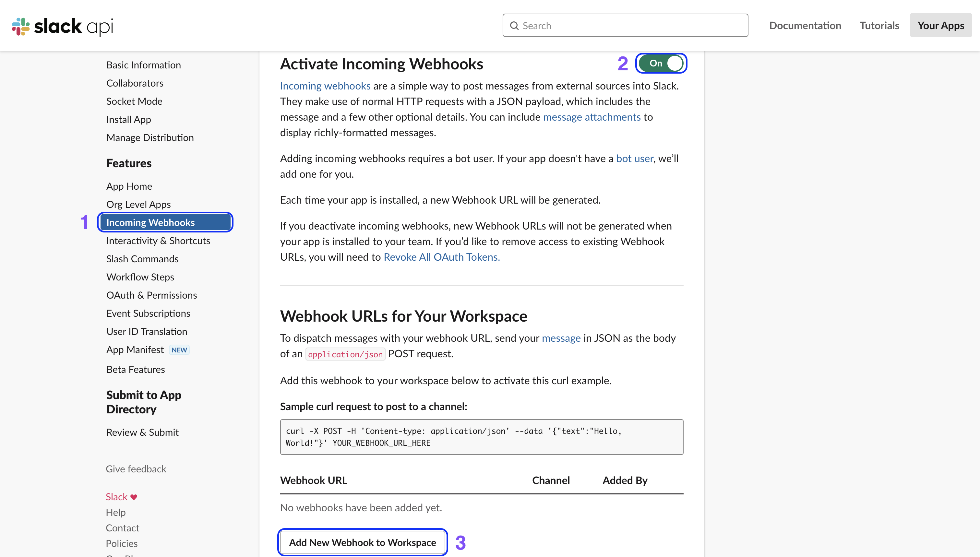Click the heart icon beside Slack
980x557 pixels.
click(x=134, y=497)
